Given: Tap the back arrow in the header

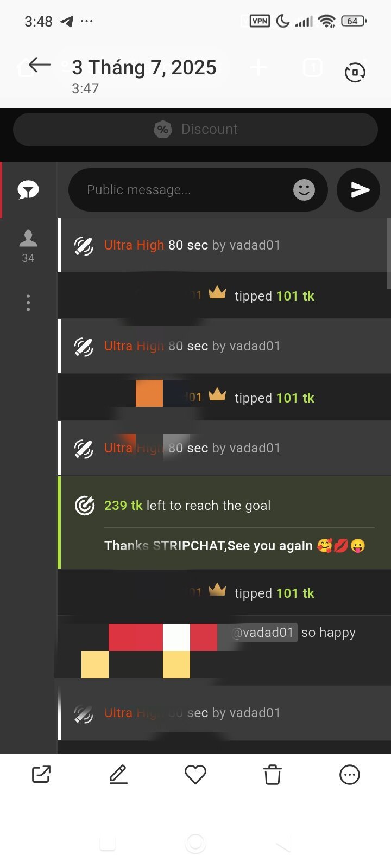Looking at the screenshot, I should point(39,66).
